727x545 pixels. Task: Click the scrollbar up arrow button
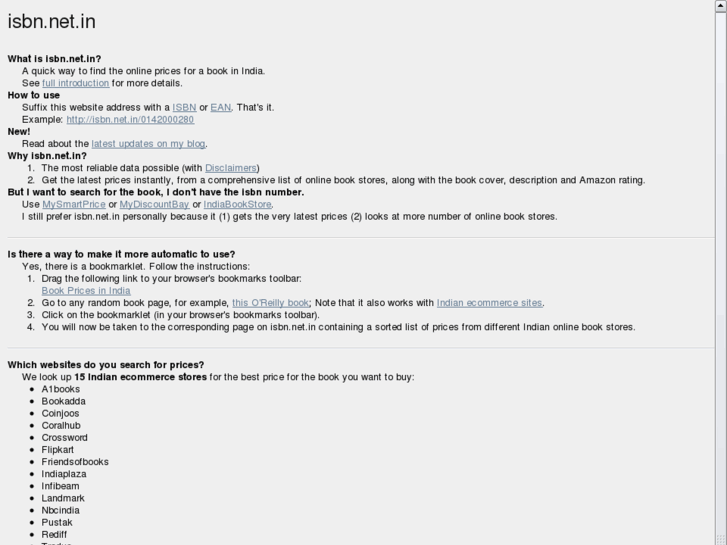pyautogui.click(x=721, y=6)
